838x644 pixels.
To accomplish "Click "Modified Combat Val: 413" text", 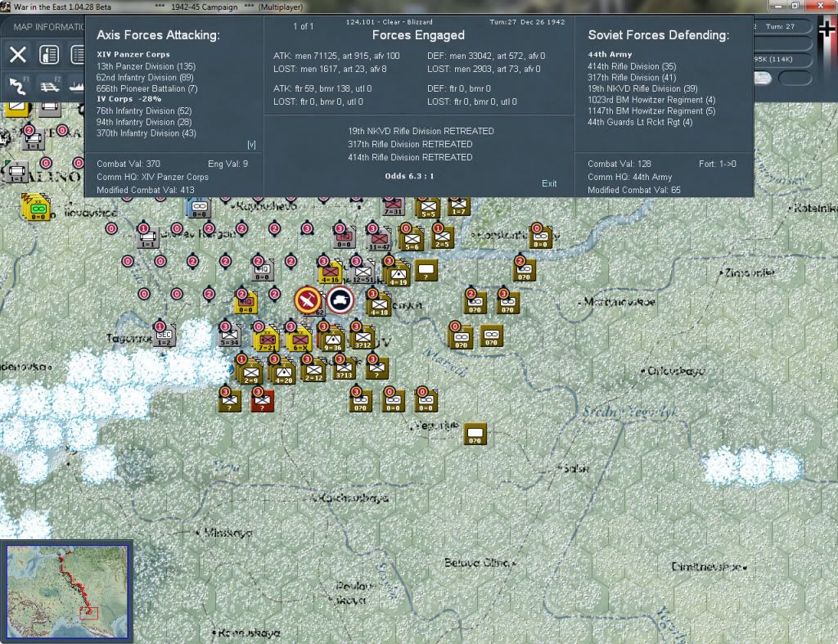I will pyautogui.click(x=146, y=191).
